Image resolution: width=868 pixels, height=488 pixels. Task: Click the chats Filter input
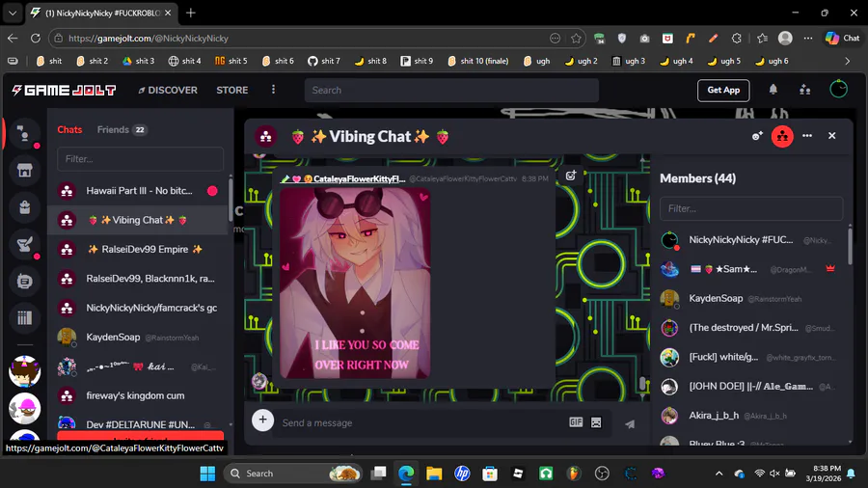(140, 159)
